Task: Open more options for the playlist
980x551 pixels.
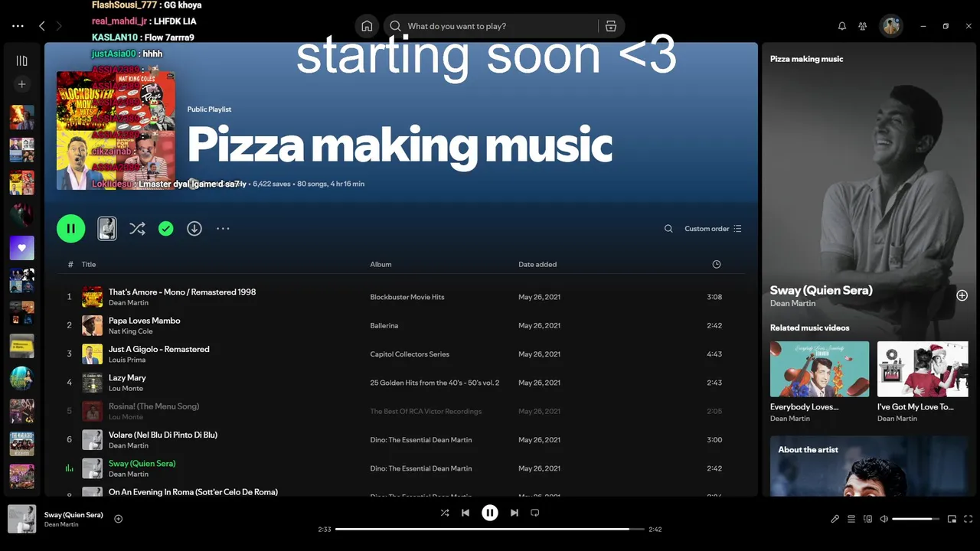Action: point(223,228)
